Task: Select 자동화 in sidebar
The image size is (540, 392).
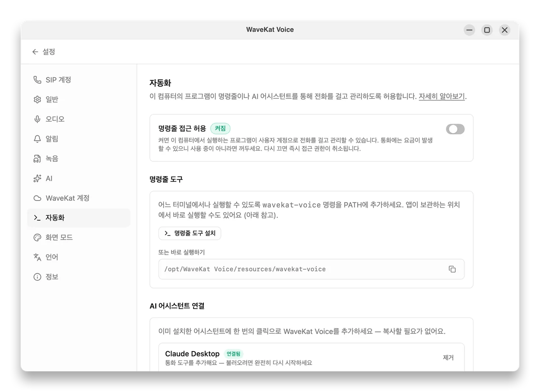Action: pos(79,218)
